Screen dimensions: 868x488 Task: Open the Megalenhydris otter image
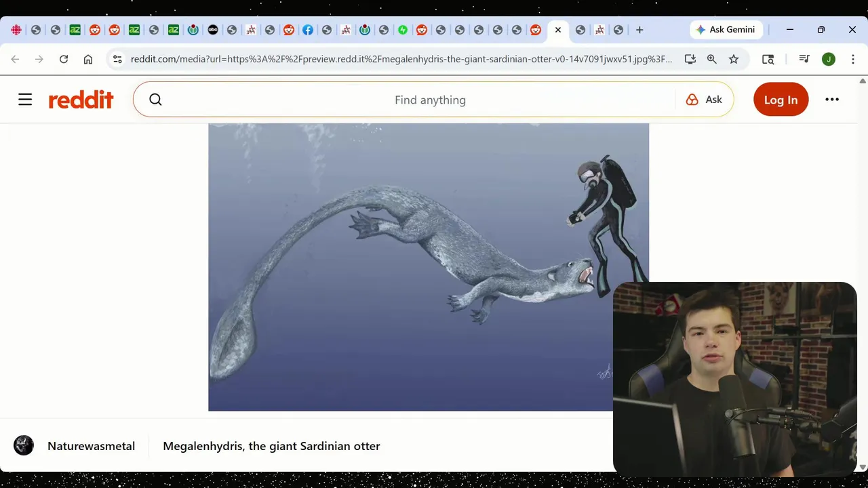(429, 267)
